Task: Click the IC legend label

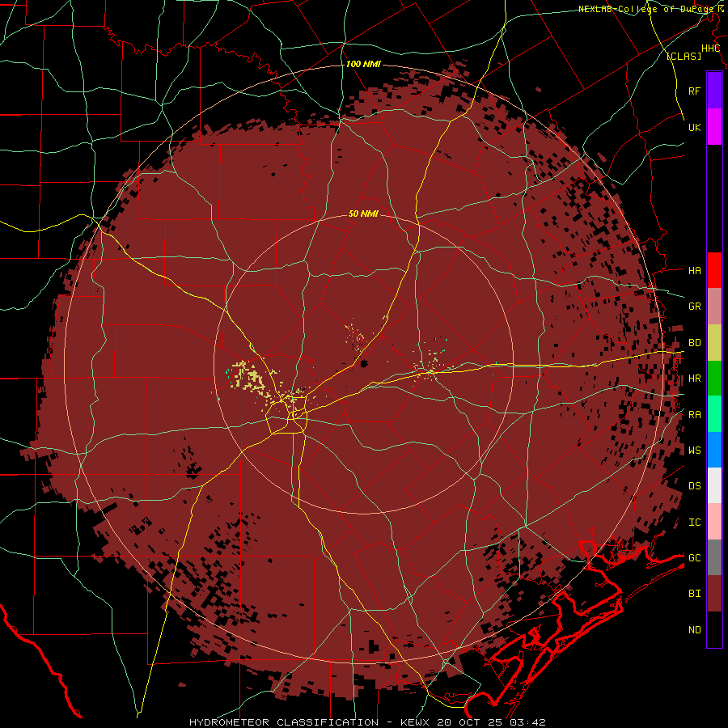Action: (x=694, y=523)
